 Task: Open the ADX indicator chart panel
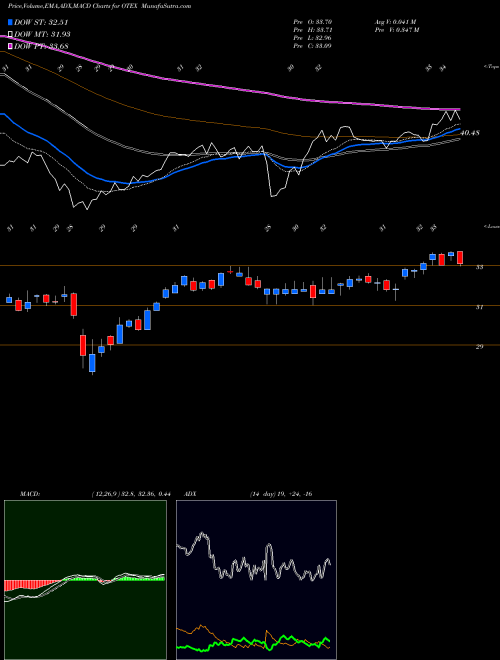pos(256,580)
